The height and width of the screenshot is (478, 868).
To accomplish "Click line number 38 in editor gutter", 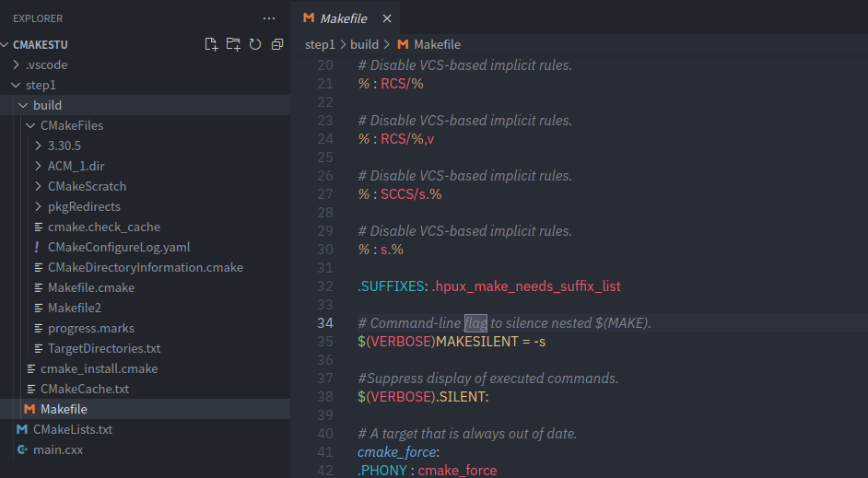I will (x=324, y=396).
